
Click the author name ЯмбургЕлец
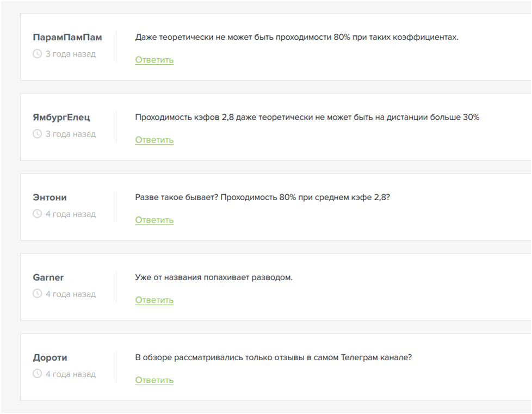tap(61, 118)
